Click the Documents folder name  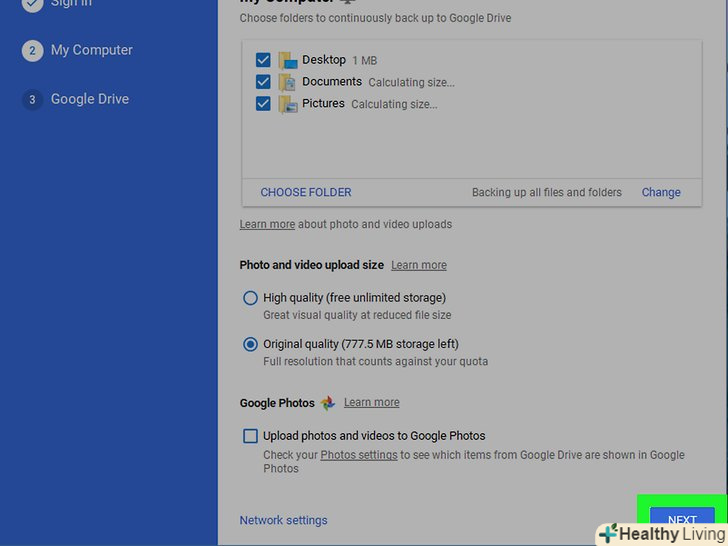pyautogui.click(x=332, y=82)
